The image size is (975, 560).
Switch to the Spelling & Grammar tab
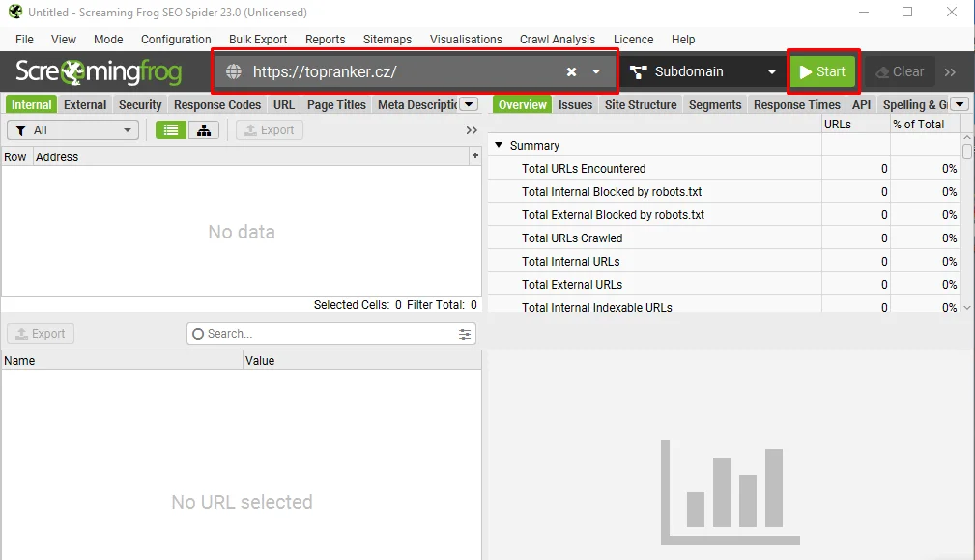point(913,104)
